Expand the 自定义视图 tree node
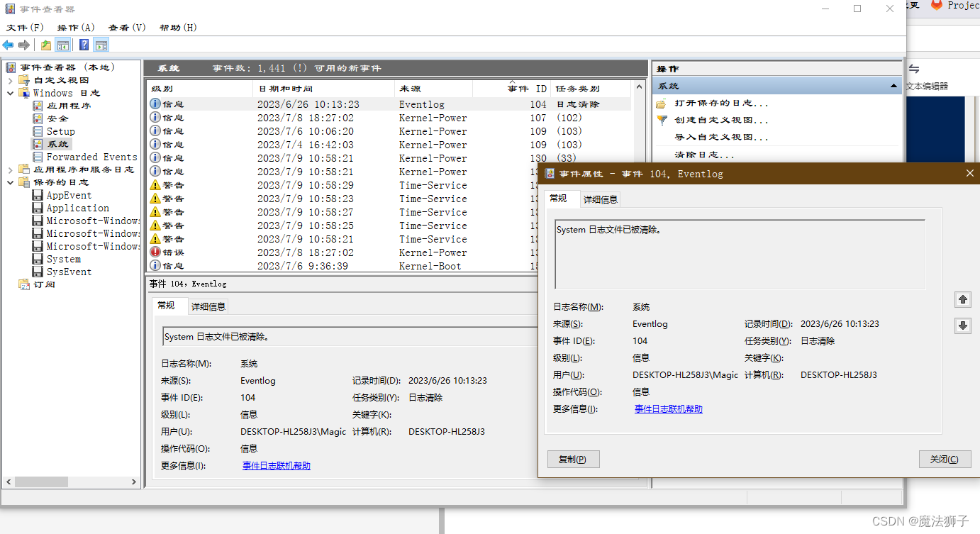The height and width of the screenshot is (534, 980). (10, 80)
